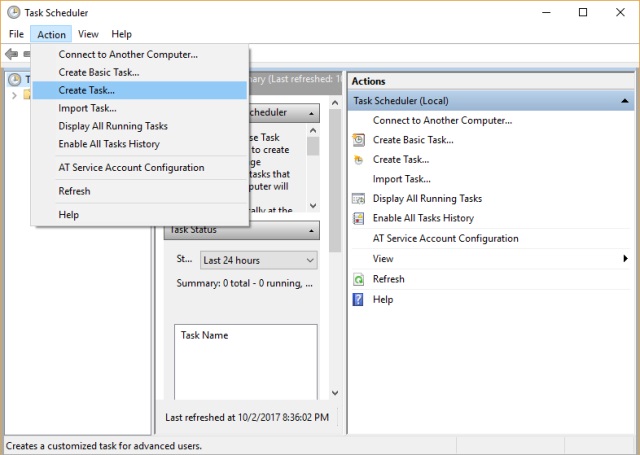This screenshot has width=640, height=455.
Task: Collapse the Task Scheduler (Local) actions section
Action: tap(624, 101)
